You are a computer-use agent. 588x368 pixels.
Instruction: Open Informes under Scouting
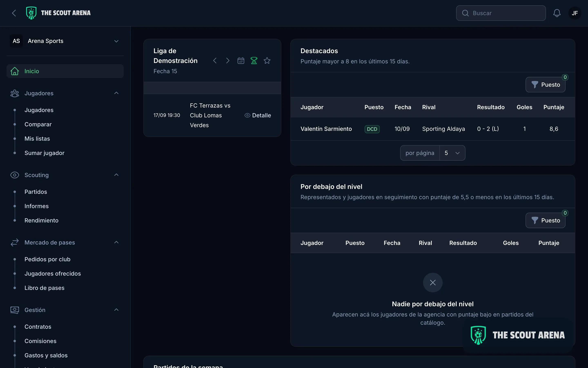click(x=37, y=206)
